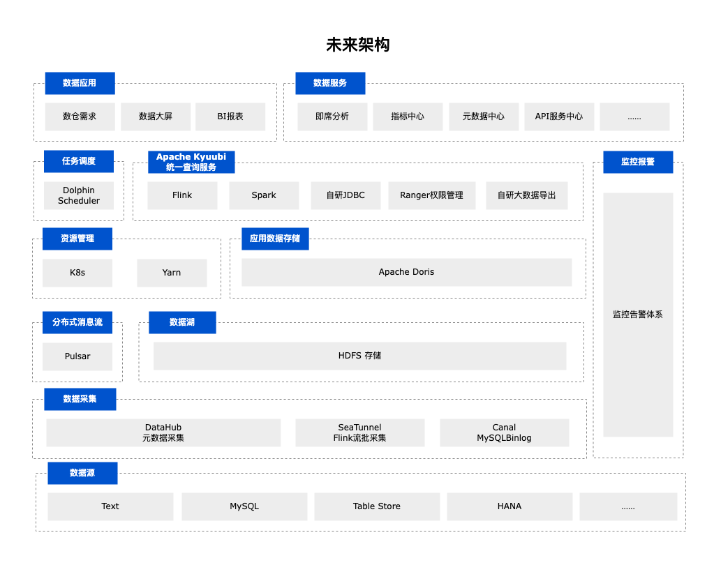Select the 数据采集 blue header label
The width and height of the screenshot is (714, 588).
coord(80,399)
